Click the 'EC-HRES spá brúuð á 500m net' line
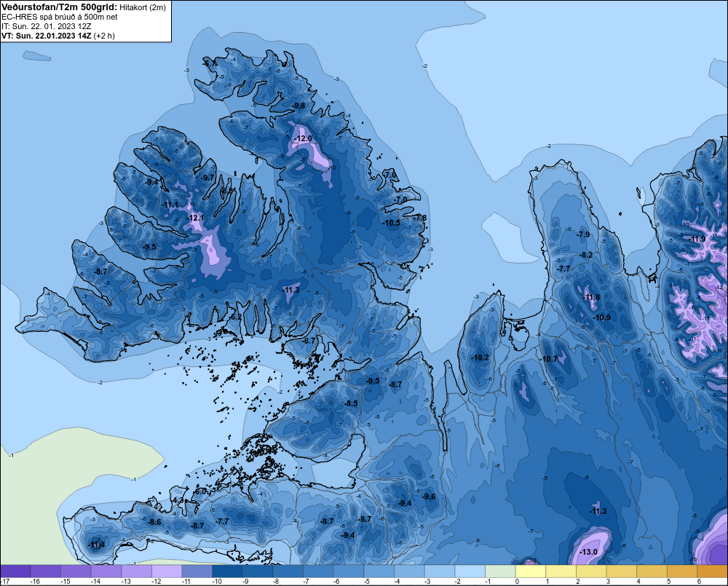Viewport: 728px width, 586px height. tap(60, 17)
